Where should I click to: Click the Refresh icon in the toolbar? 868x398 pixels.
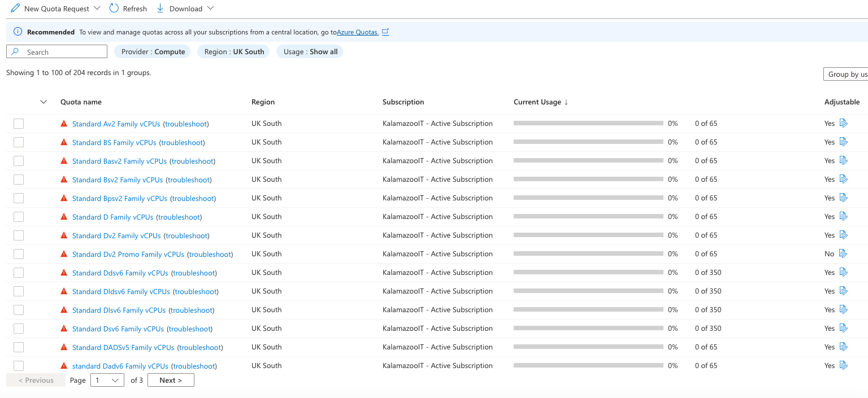coord(114,8)
